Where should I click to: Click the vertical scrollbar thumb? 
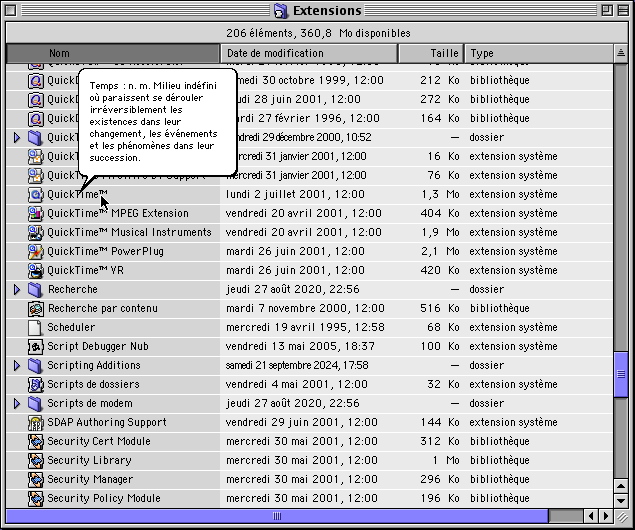pyautogui.click(x=621, y=375)
